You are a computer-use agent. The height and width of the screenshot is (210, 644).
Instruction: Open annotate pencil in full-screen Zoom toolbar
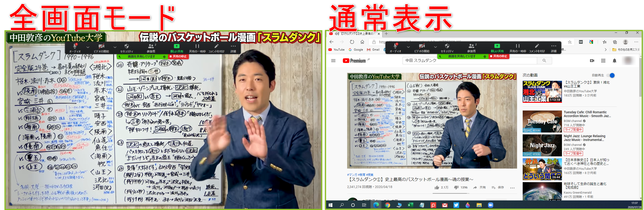point(216,48)
